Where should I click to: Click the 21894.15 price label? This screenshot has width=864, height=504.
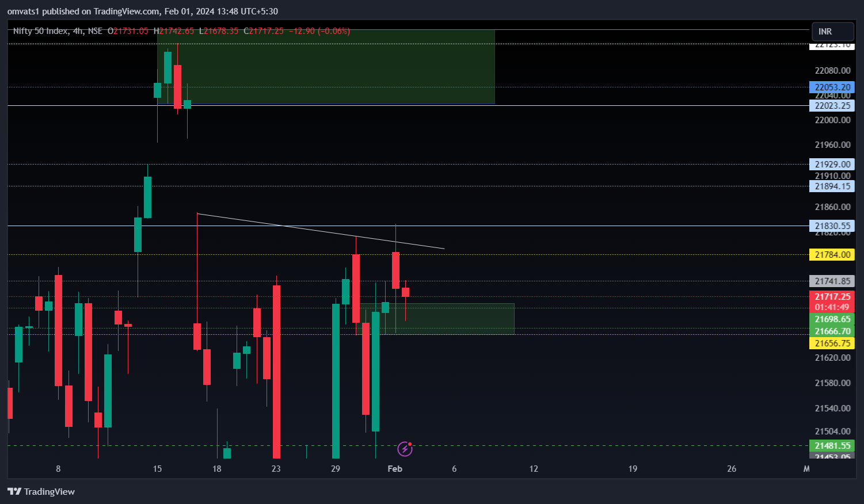pyautogui.click(x=832, y=186)
